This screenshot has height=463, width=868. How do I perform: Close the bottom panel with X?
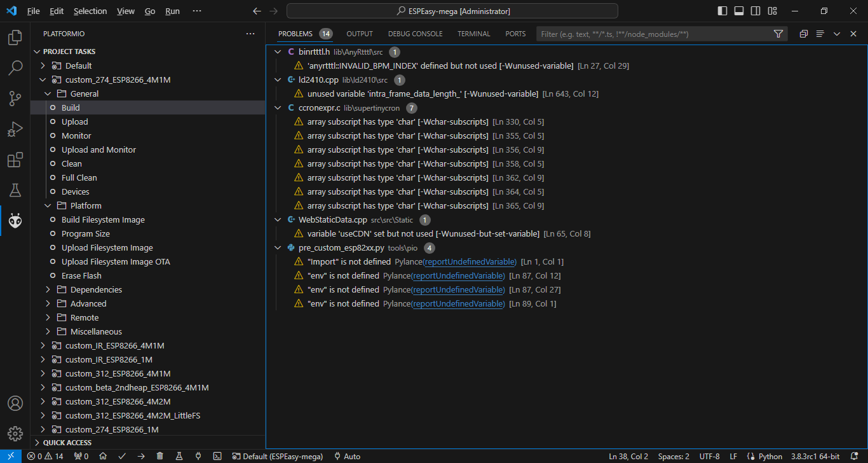[853, 34]
